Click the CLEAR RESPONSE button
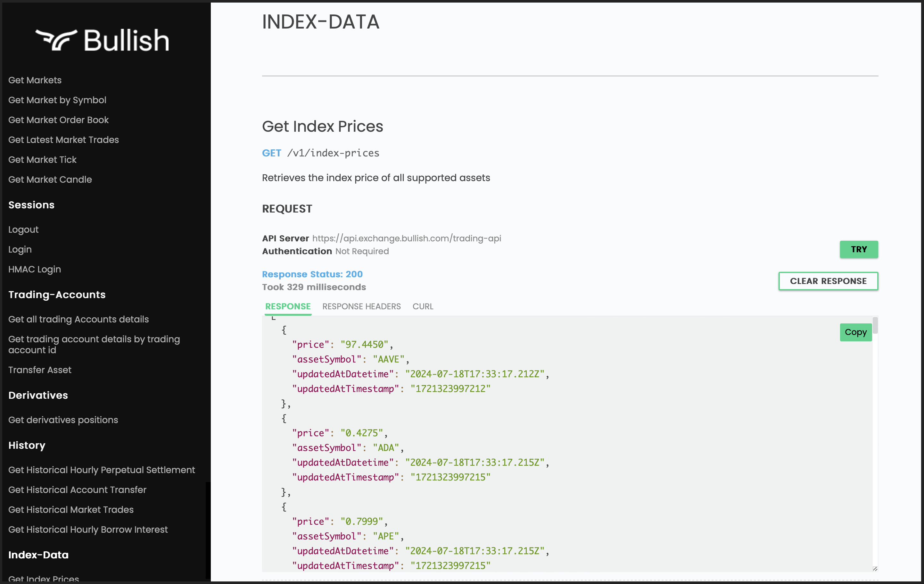Image resolution: width=924 pixels, height=584 pixels. [x=828, y=281]
